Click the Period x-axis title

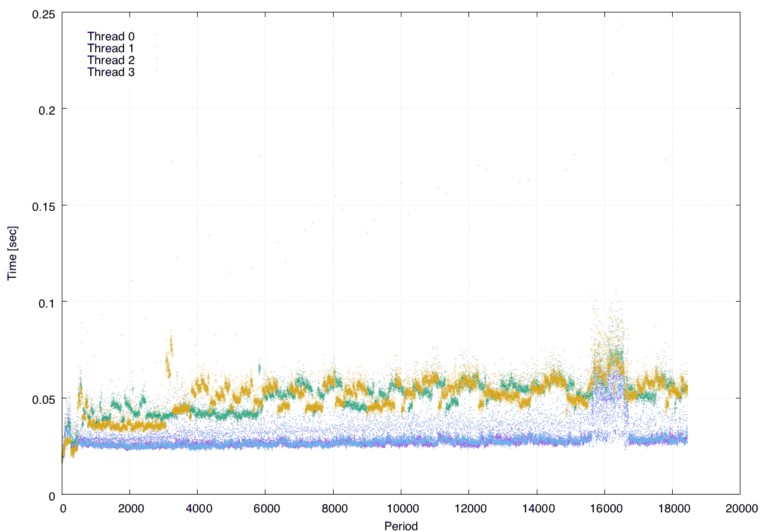pyautogui.click(x=401, y=525)
